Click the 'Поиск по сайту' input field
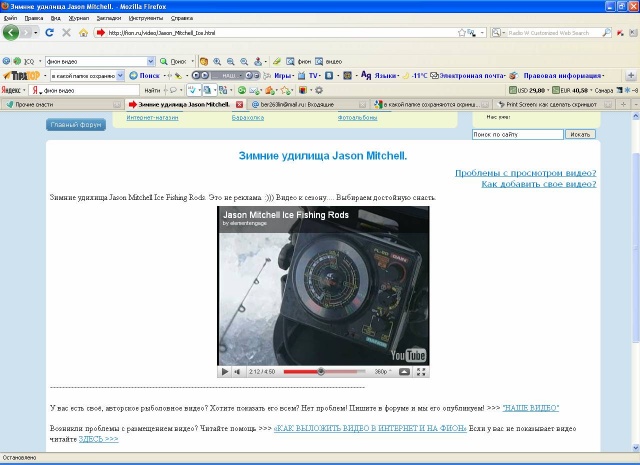Screen dimensions: 640x465 coord(517,133)
